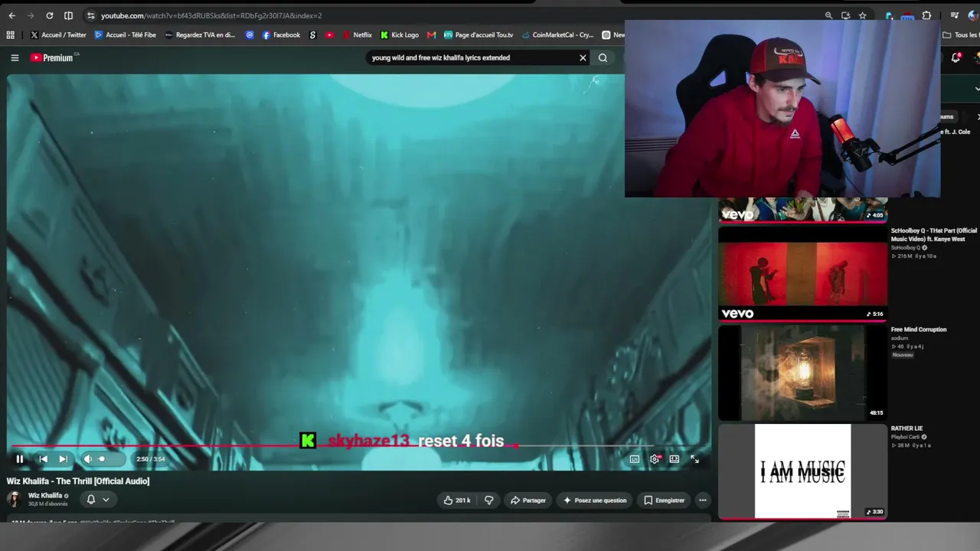Click the Posez une question button
The image size is (980, 551).
pos(595,500)
